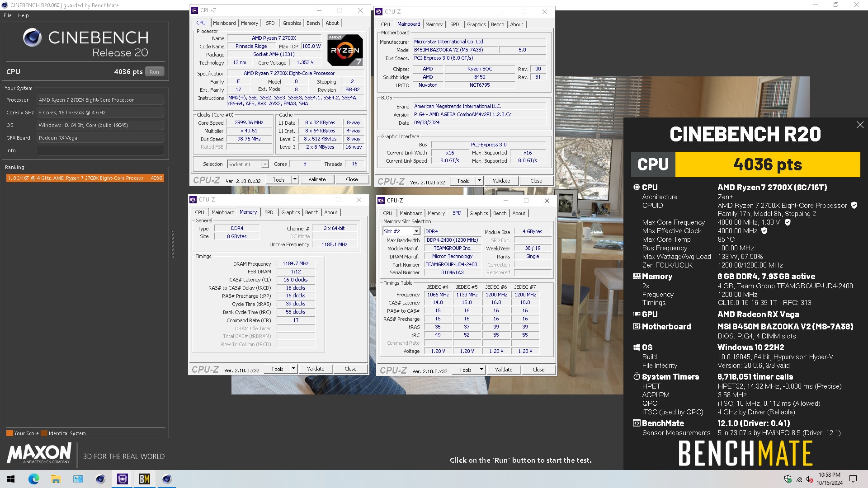Open Microsoft Edge from the taskbar

[x=33, y=479]
